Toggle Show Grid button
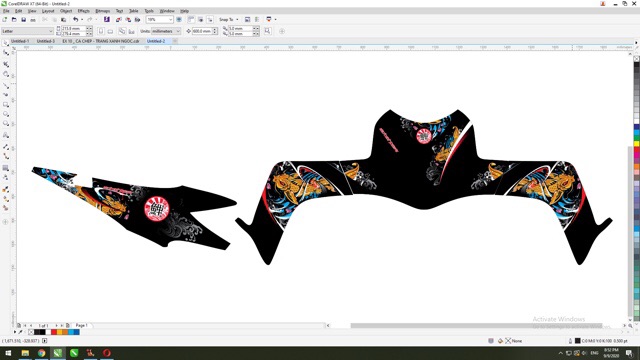The width and height of the screenshot is (640, 360). click(x=200, y=20)
